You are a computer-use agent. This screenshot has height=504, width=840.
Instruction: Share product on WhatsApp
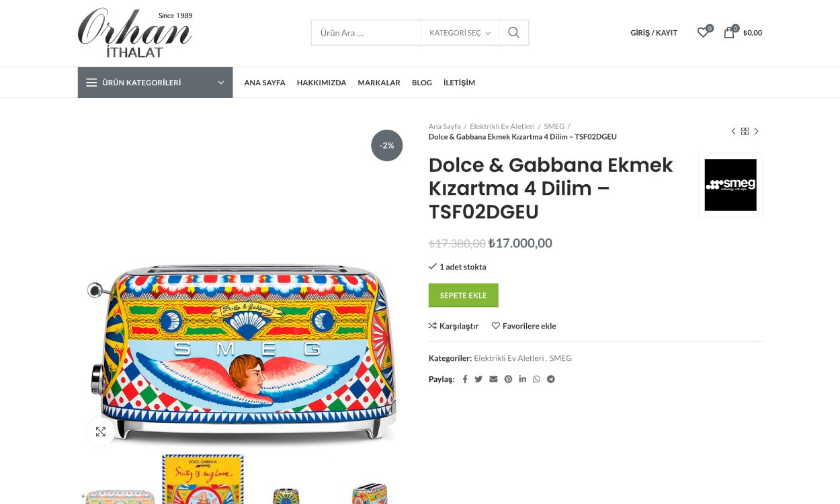[x=536, y=379]
